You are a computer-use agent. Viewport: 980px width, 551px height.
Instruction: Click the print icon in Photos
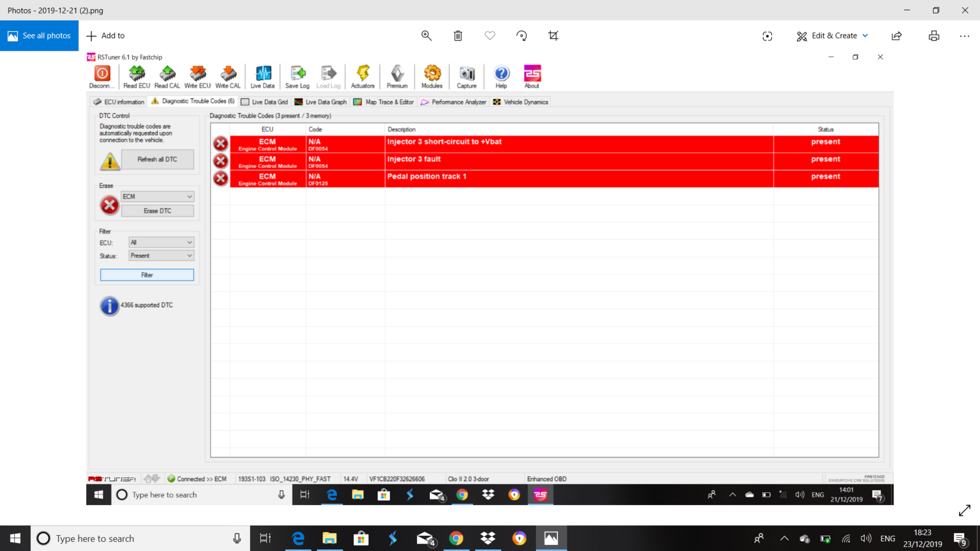click(x=934, y=36)
